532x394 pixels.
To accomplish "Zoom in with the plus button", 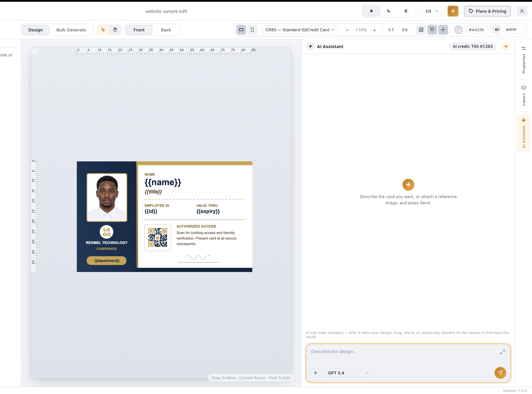I will coord(374,30).
